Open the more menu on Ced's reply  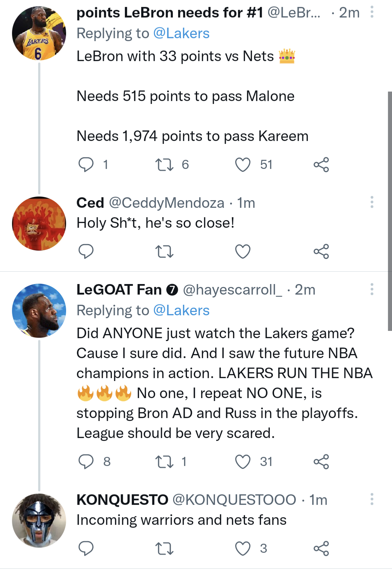tap(372, 202)
